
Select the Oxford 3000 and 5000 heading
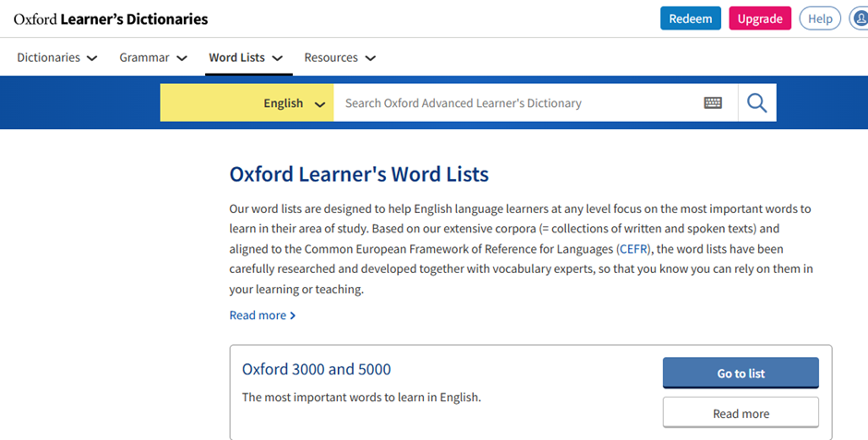pyautogui.click(x=316, y=369)
